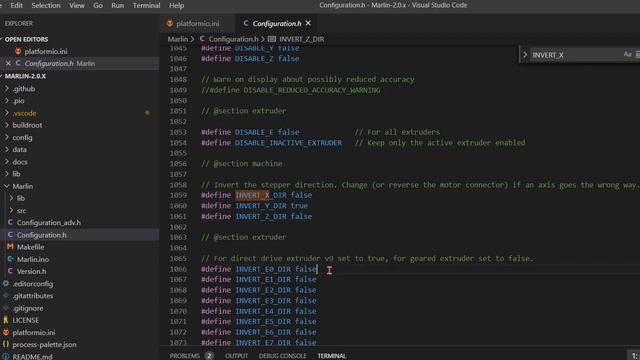Click the Makefile M file icon
This screenshot has width=640, height=360.
(x=10, y=247)
